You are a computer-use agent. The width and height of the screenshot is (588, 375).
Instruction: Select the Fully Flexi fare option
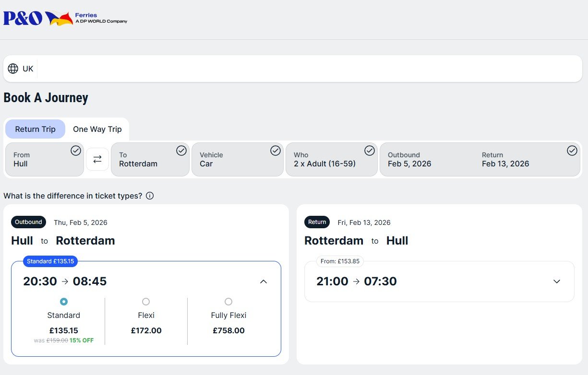(228, 302)
